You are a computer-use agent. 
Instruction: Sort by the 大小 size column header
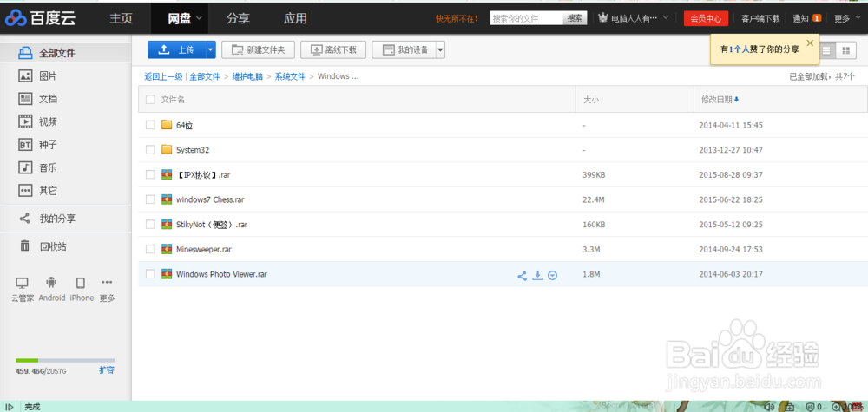590,100
